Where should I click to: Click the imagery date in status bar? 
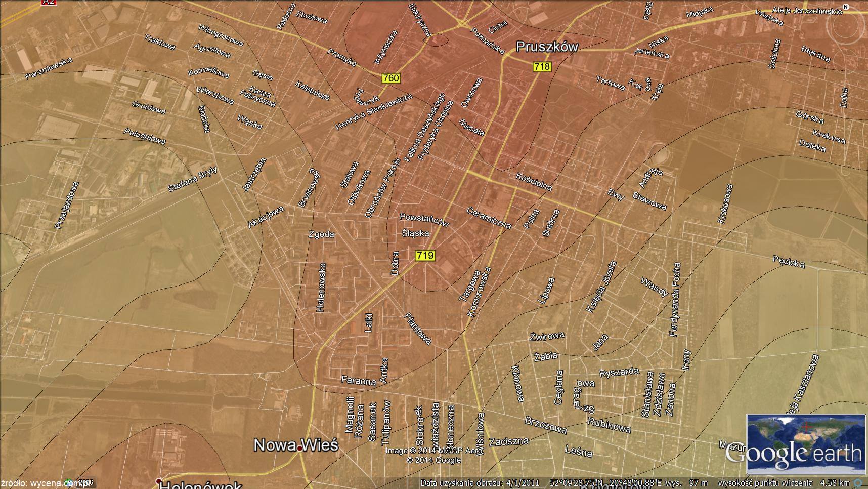click(480, 483)
